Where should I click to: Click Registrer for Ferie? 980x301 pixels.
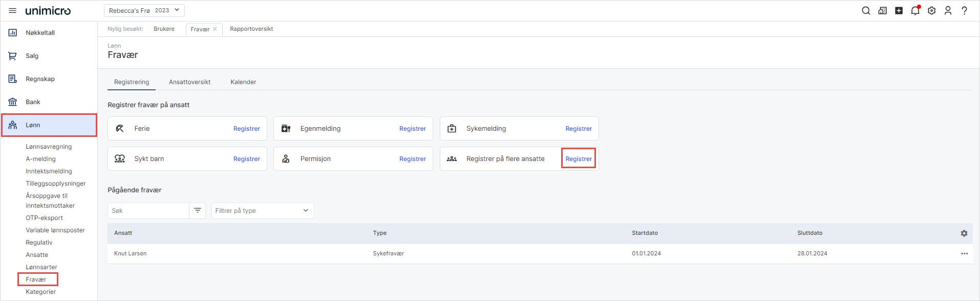246,129
